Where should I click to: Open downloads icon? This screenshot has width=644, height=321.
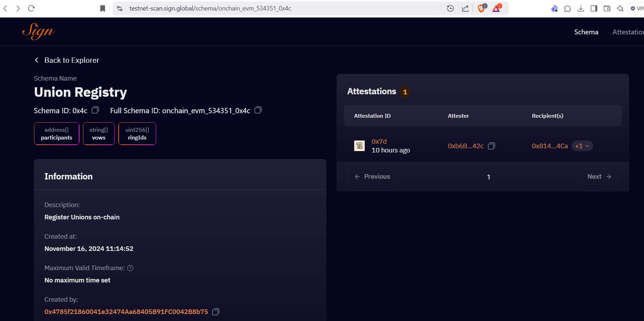(x=581, y=8)
